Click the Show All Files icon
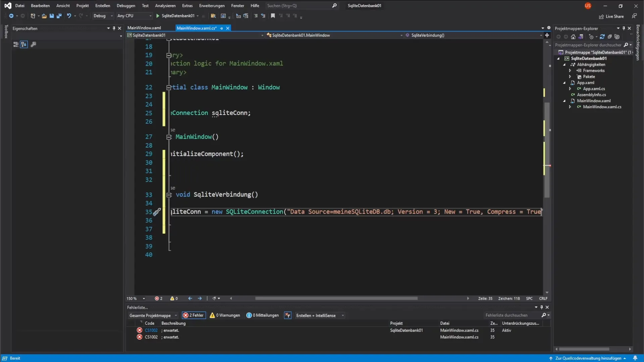 [x=617, y=37]
